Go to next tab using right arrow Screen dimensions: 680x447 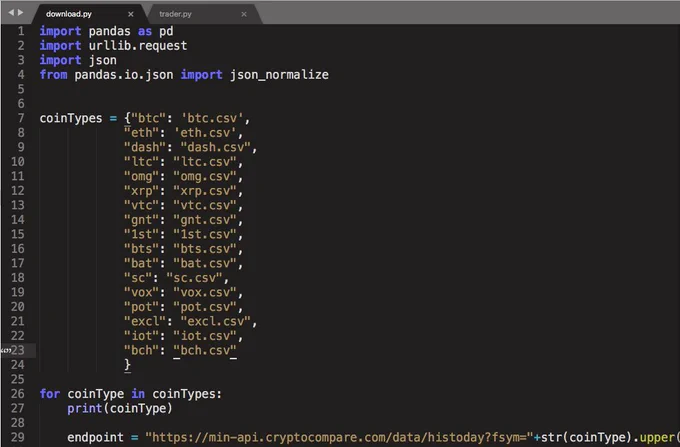(20, 13)
